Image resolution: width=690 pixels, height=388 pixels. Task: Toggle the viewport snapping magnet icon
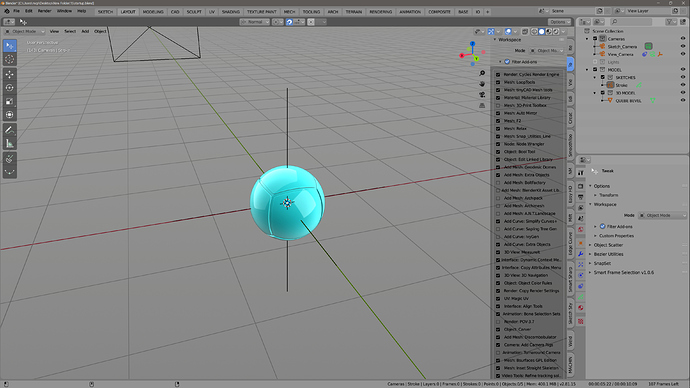tap(289, 22)
